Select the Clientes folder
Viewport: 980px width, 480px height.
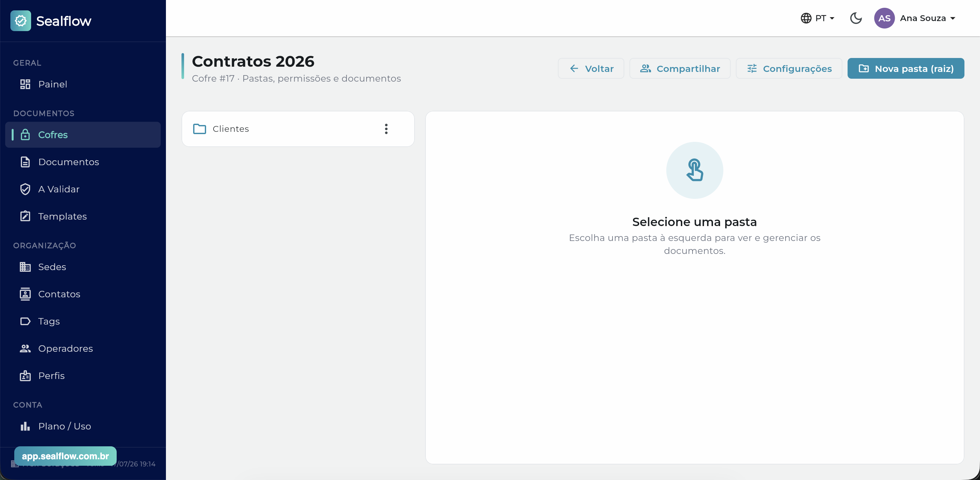[x=298, y=129]
